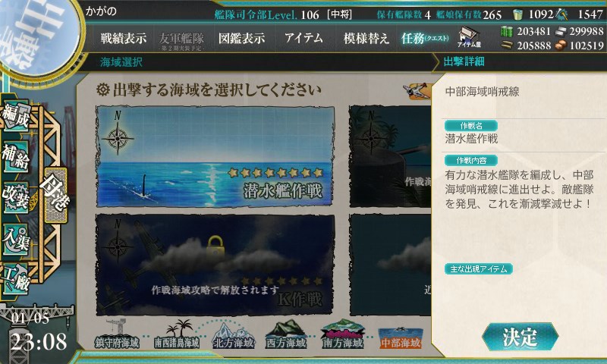This screenshot has width=607, height=364.
Task: Select the 西方海域 world icon
Action: (x=286, y=335)
